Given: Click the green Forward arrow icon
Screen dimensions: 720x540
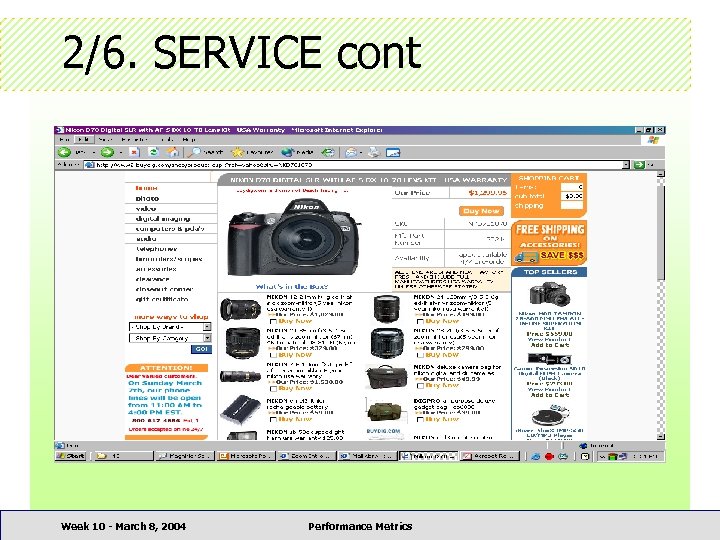Looking at the screenshot, I should pos(107,152).
